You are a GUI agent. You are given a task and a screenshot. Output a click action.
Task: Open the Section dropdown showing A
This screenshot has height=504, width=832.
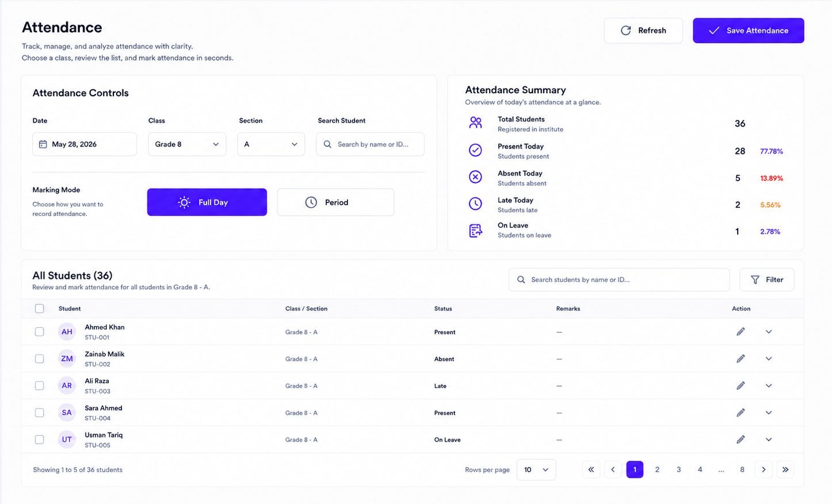(271, 144)
